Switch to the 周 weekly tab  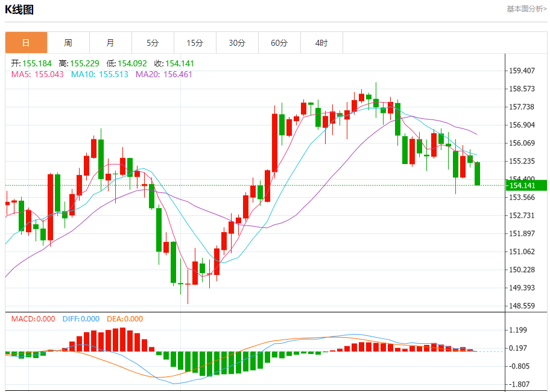[68, 43]
